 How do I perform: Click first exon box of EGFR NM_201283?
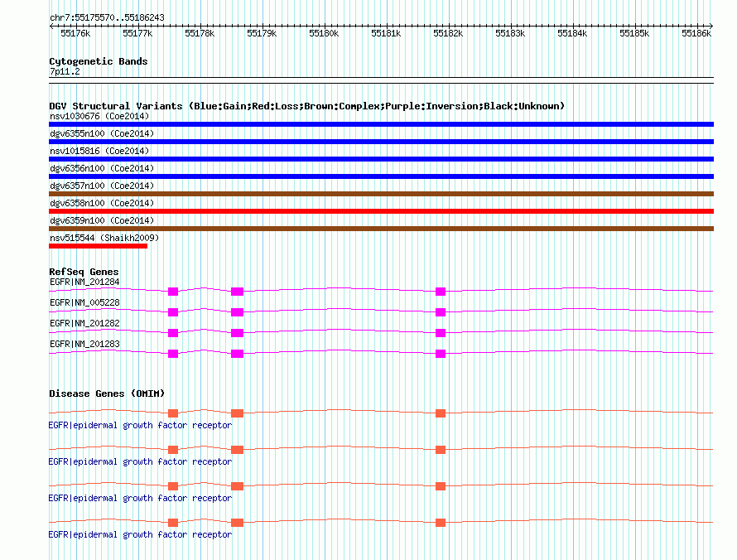173,354
